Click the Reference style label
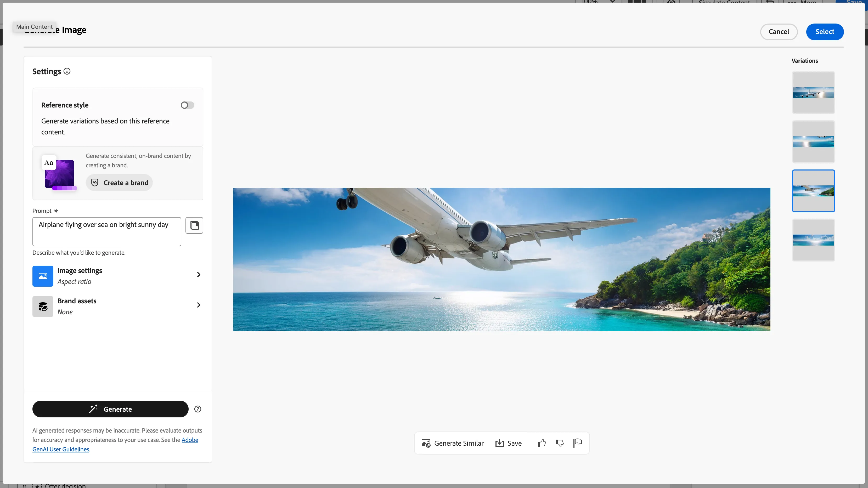This screenshot has height=488, width=868. 65,105
